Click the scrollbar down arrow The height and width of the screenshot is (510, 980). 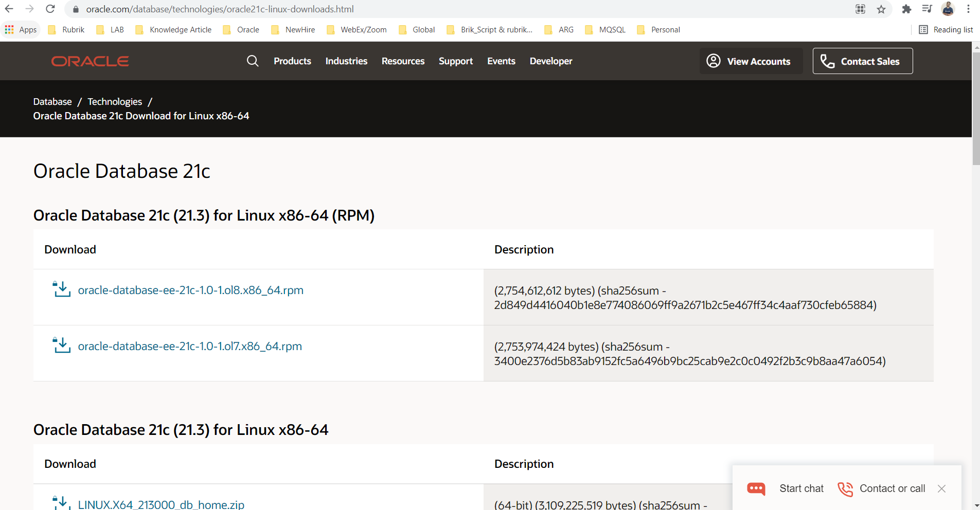pos(976,506)
